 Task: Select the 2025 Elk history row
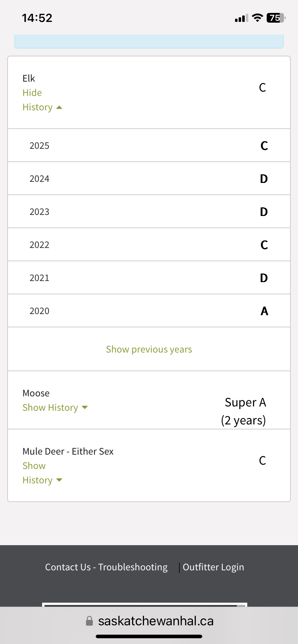pyautogui.click(x=149, y=146)
